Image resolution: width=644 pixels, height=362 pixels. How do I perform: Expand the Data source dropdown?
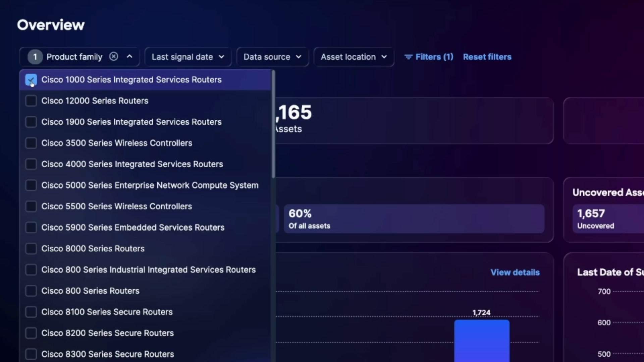[272, 57]
